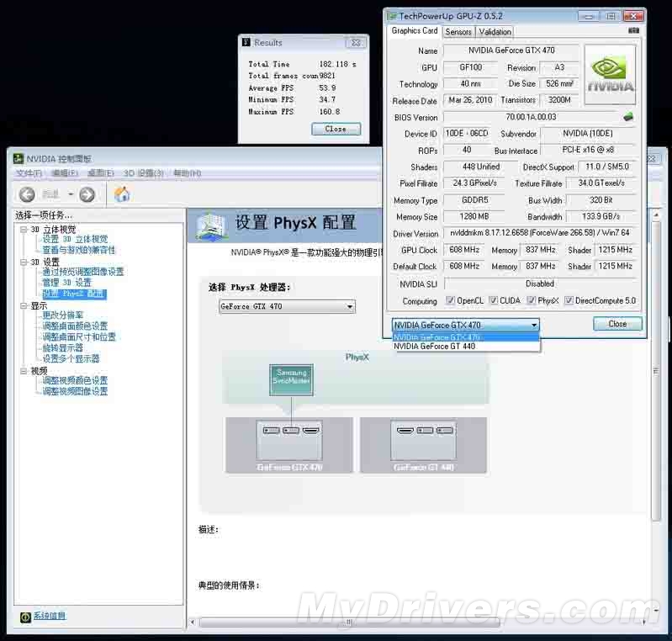The height and width of the screenshot is (641, 672).
Task: Open the 桌面(E) menu
Action: point(101,173)
